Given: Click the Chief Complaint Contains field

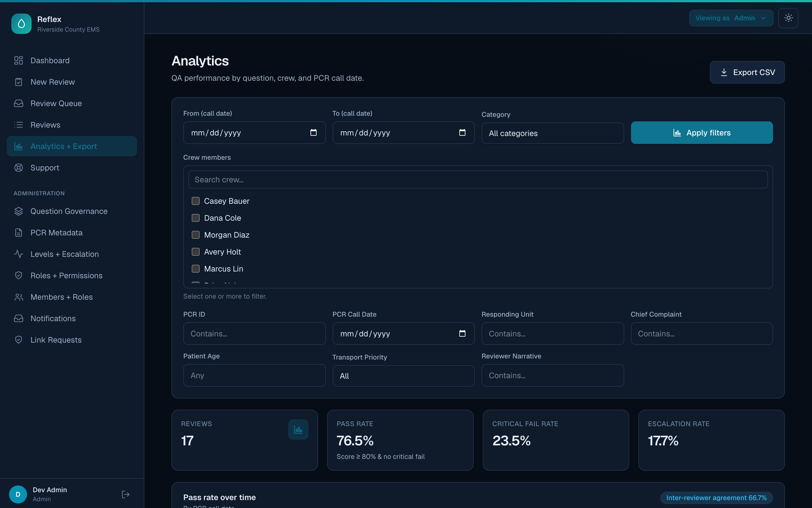Looking at the screenshot, I should pos(701,334).
